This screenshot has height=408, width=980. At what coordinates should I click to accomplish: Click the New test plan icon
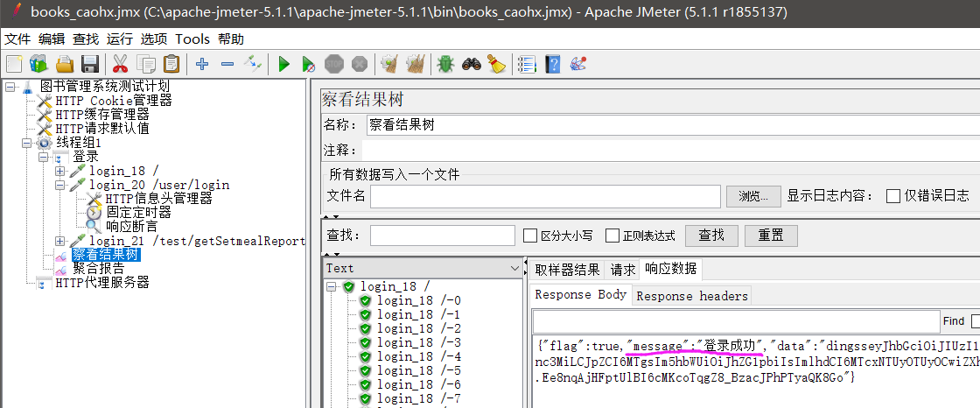tap(14, 64)
